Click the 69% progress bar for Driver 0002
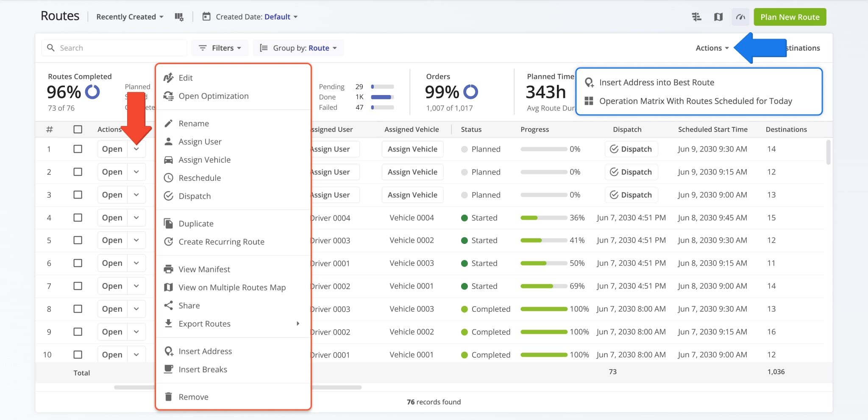This screenshot has height=420, width=868. 544,286
